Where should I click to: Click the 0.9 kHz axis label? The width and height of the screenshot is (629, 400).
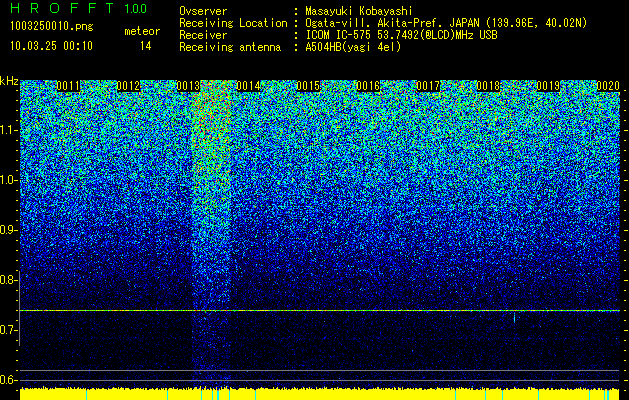click(x=8, y=230)
